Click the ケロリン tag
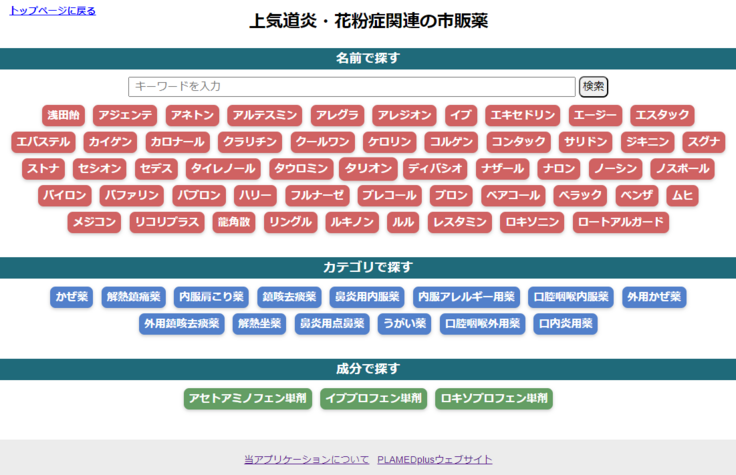736x475 pixels. [390, 142]
